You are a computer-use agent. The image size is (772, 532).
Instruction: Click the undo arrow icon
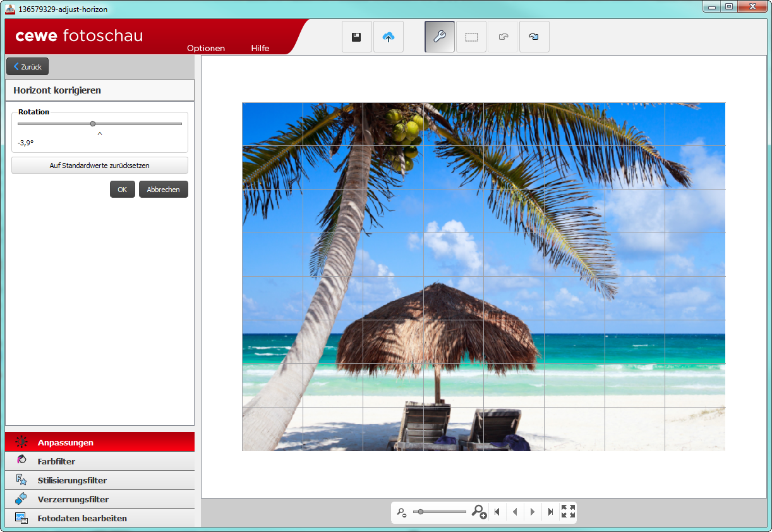click(503, 37)
